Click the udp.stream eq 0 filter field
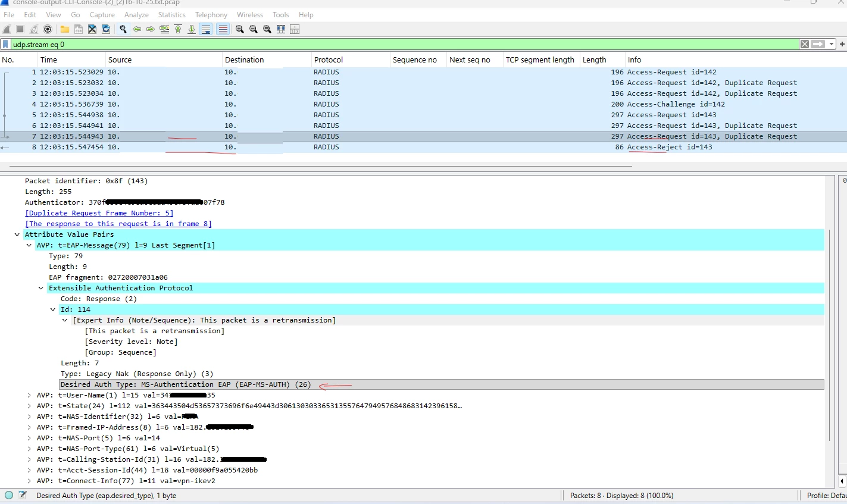847x504 pixels. click(405, 44)
